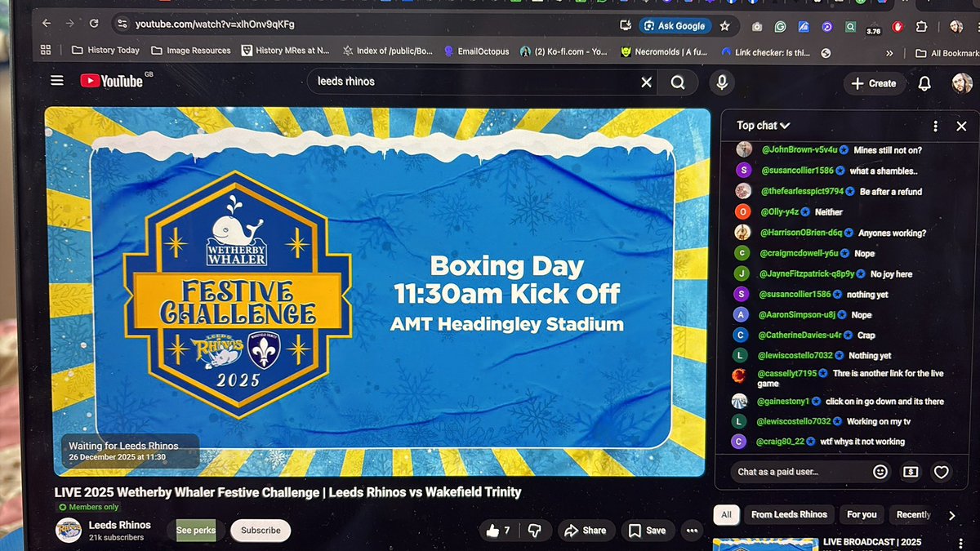Open the YouTube hamburger guide menu
This screenshot has width=980, height=551.
click(x=56, y=81)
